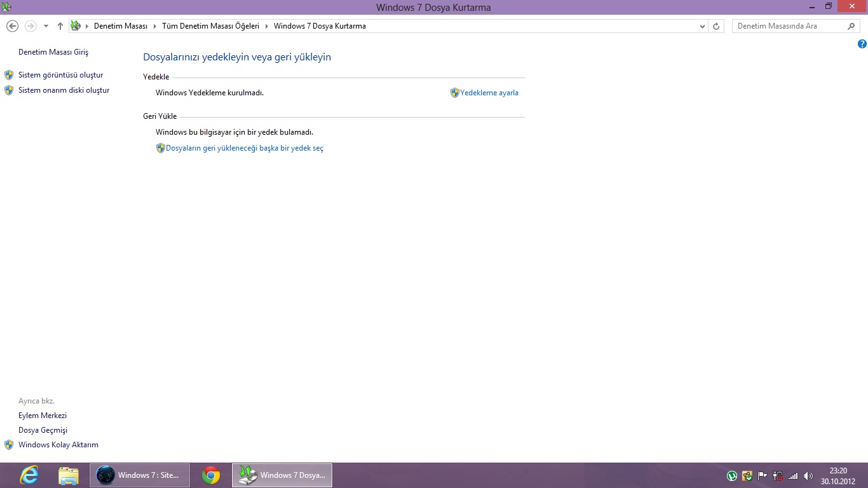This screenshot has width=868, height=488.
Task: Go back with the navigation arrow
Action: point(12,26)
